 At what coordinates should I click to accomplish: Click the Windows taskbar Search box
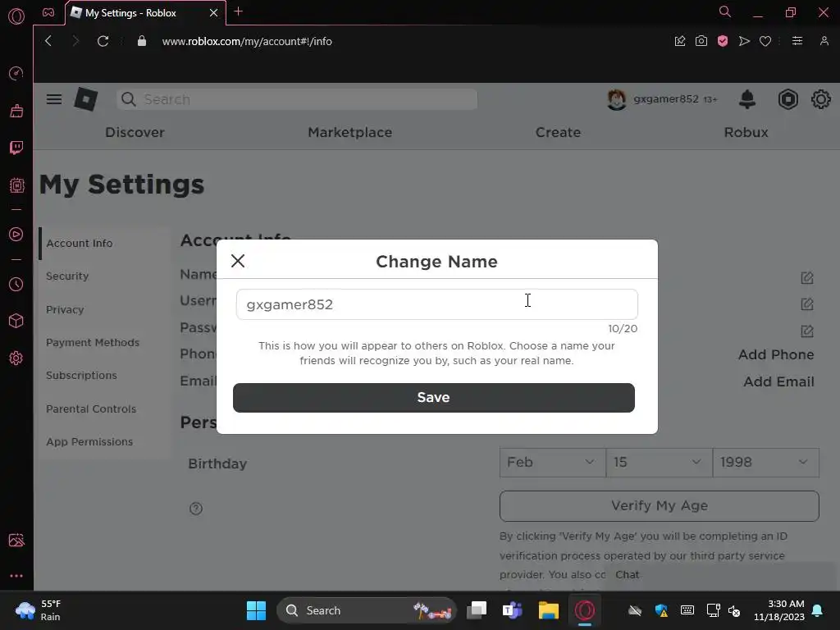click(x=367, y=610)
